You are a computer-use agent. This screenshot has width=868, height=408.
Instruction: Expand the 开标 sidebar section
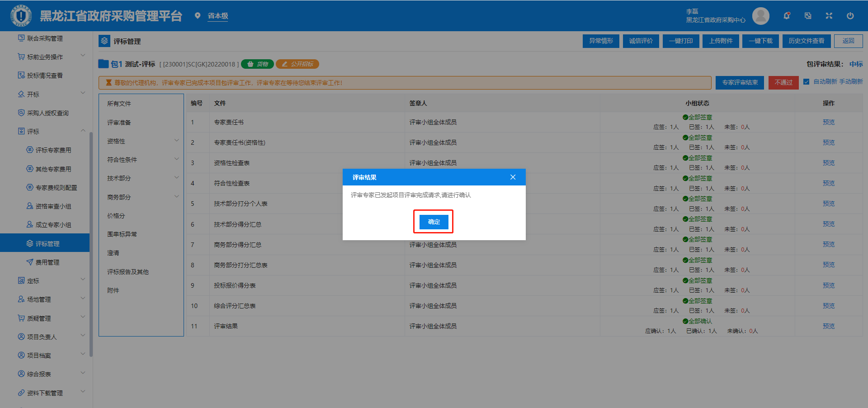[x=83, y=93]
